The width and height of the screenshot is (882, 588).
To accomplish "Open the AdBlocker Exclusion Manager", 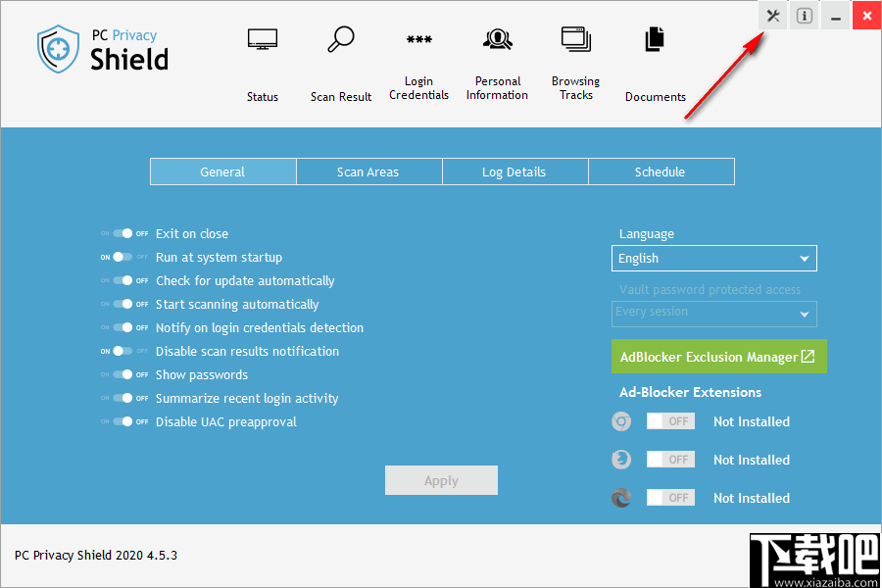I will pyautogui.click(x=718, y=356).
